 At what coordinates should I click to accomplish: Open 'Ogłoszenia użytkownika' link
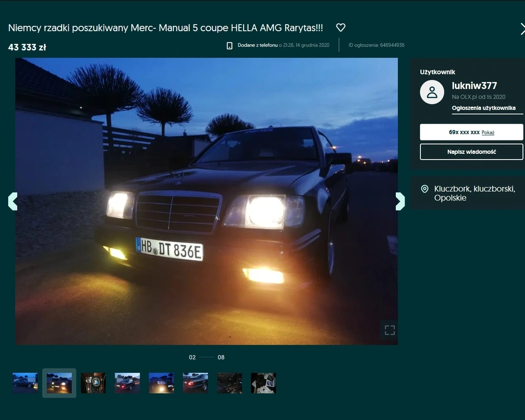[483, 108]
